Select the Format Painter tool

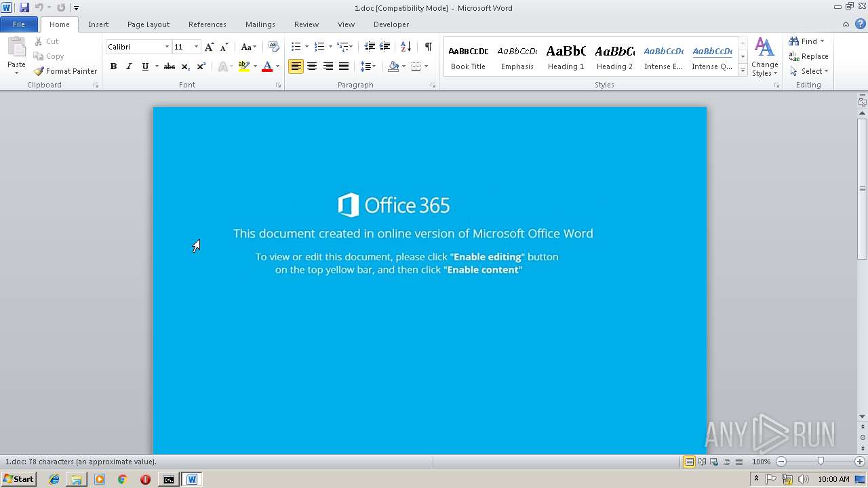click(66, 71)
